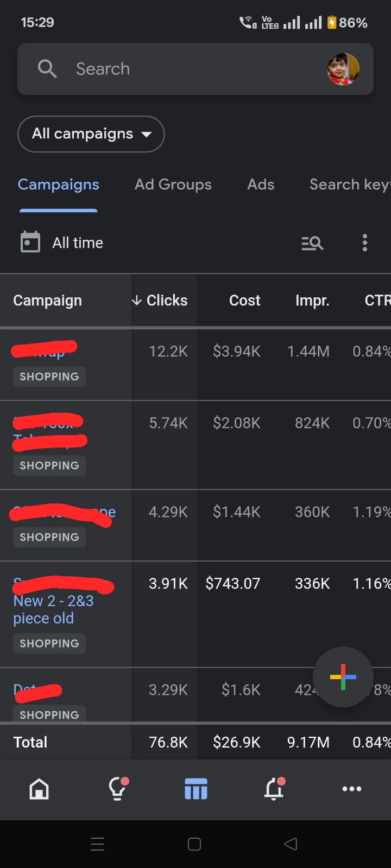
Task: Switch to the Ads tab
Action: tap(261, 184)
